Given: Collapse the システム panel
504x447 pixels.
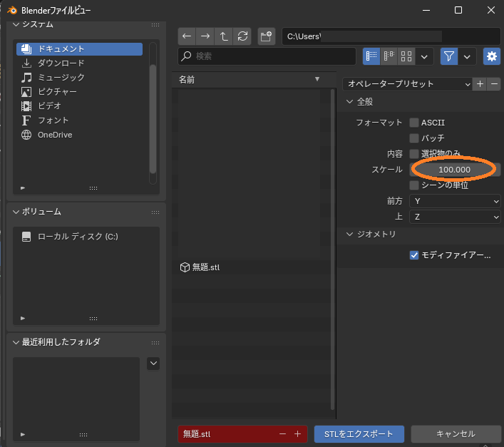Looking at the screenshot, I should [x=16, y=25].
